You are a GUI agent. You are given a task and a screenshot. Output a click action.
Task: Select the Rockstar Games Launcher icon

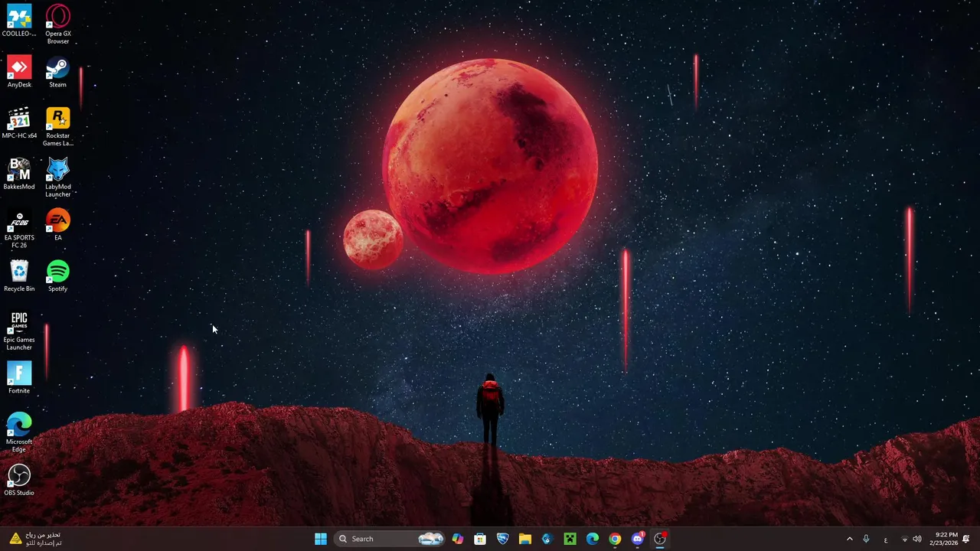tap(58, 126)
